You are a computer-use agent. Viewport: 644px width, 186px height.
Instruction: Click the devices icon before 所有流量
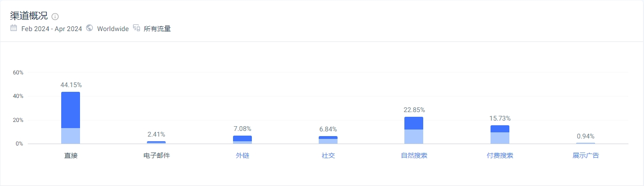(137, 28)
